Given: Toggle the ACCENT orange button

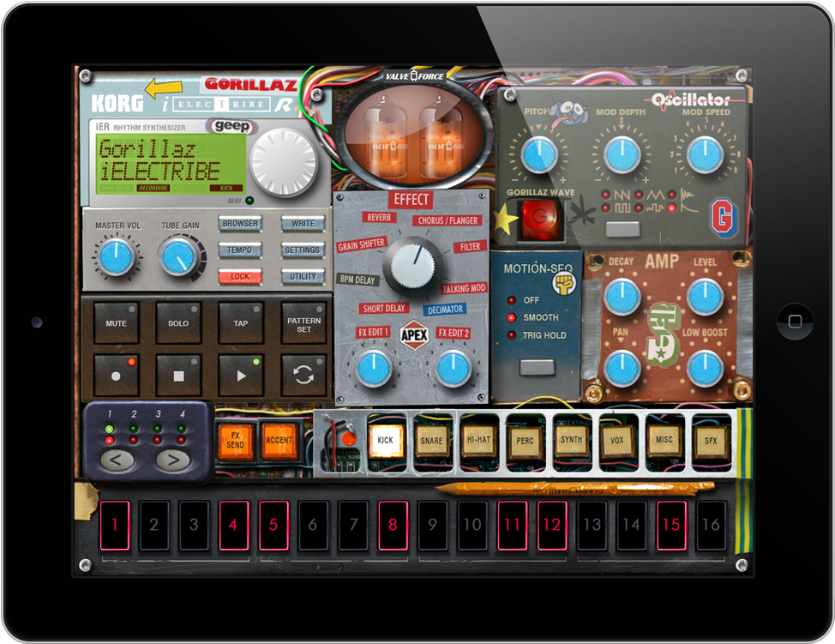Looking at the screenshot, I should [279, 440].
